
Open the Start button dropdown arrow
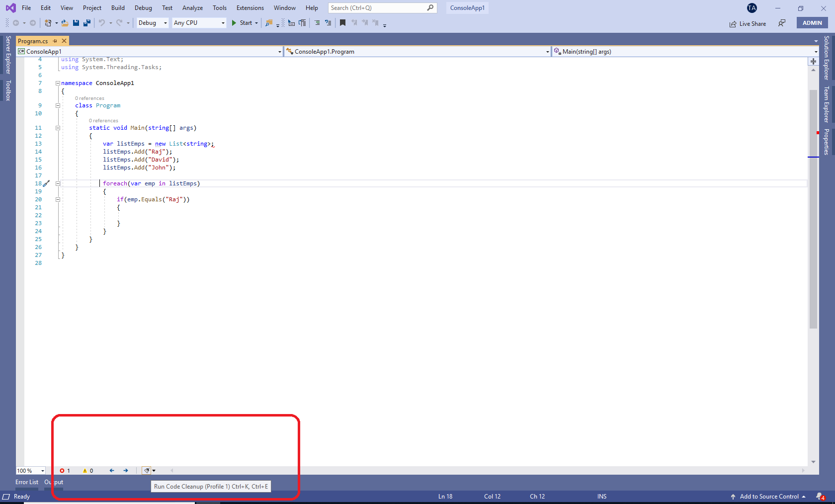click(256, 23)
